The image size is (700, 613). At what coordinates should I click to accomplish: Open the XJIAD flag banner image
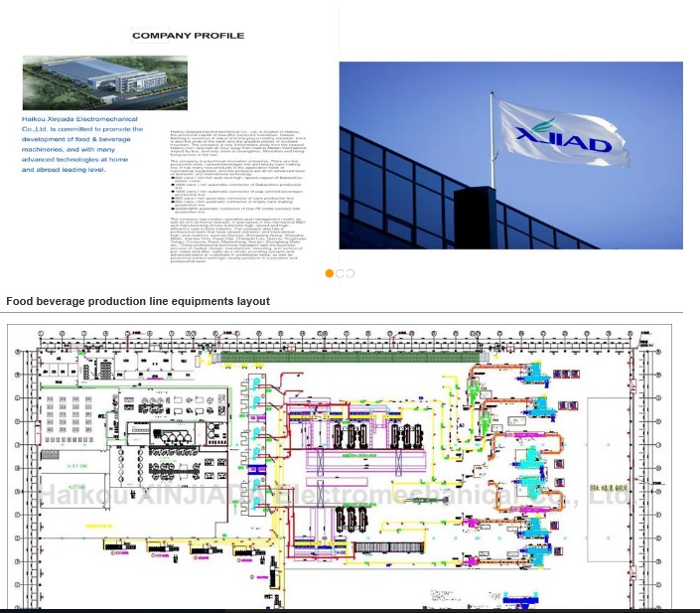tap(510, 155)
